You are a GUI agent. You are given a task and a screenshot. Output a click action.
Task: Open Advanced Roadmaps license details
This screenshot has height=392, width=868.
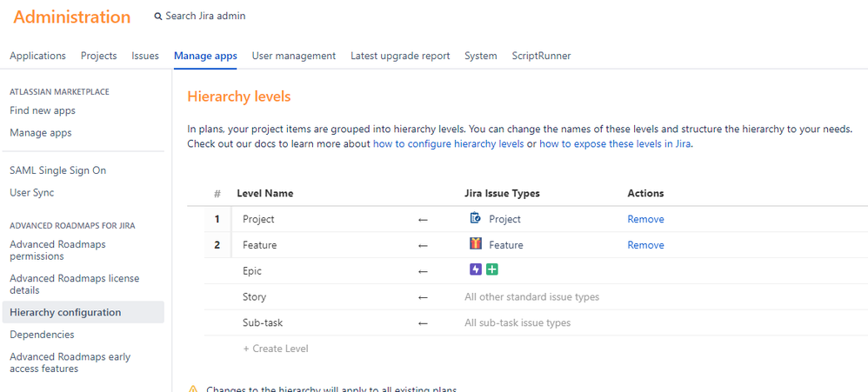coord(74,284)
